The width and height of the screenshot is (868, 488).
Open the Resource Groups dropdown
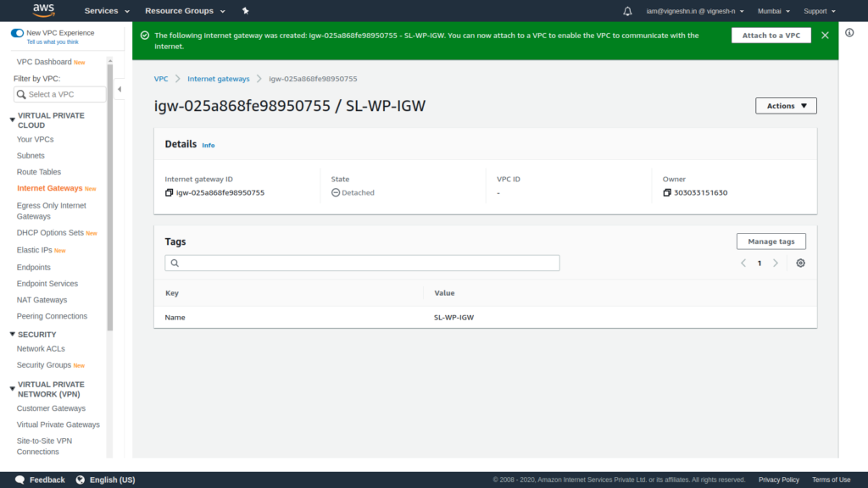pos(185,11)
